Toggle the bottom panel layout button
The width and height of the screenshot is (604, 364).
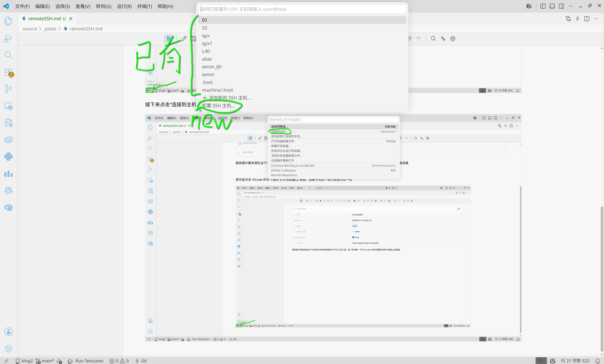[552, 6]
